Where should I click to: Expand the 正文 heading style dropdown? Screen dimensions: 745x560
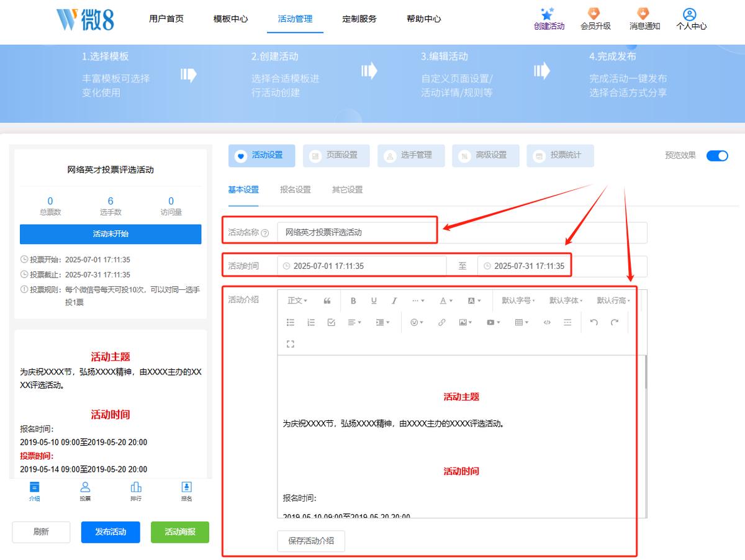point(297,300)
